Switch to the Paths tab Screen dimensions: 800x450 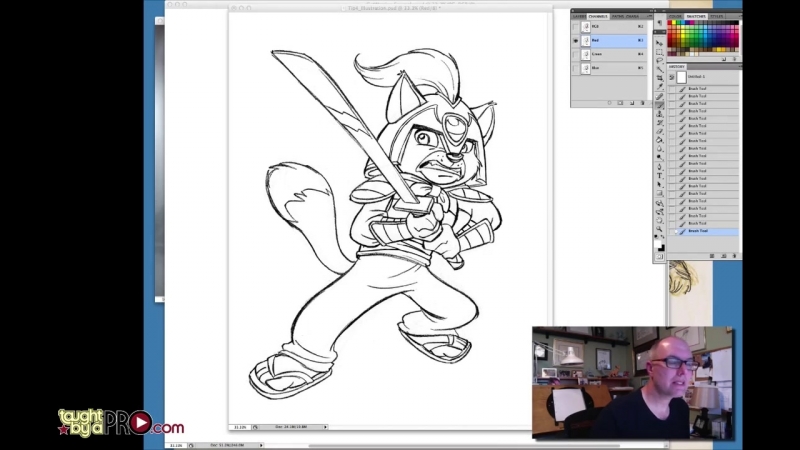pos(617,16)
